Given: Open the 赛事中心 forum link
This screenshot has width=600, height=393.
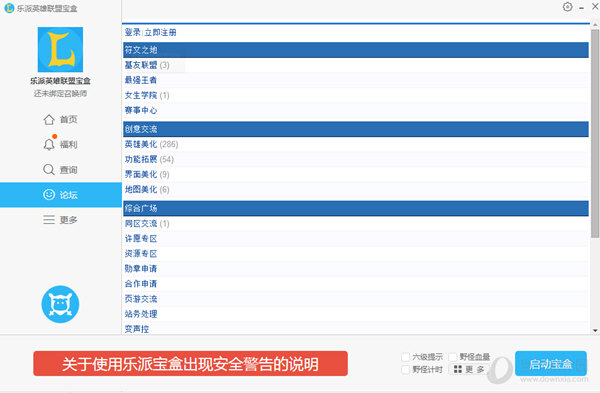Looking at the screenshot, I should coord(141,110).
